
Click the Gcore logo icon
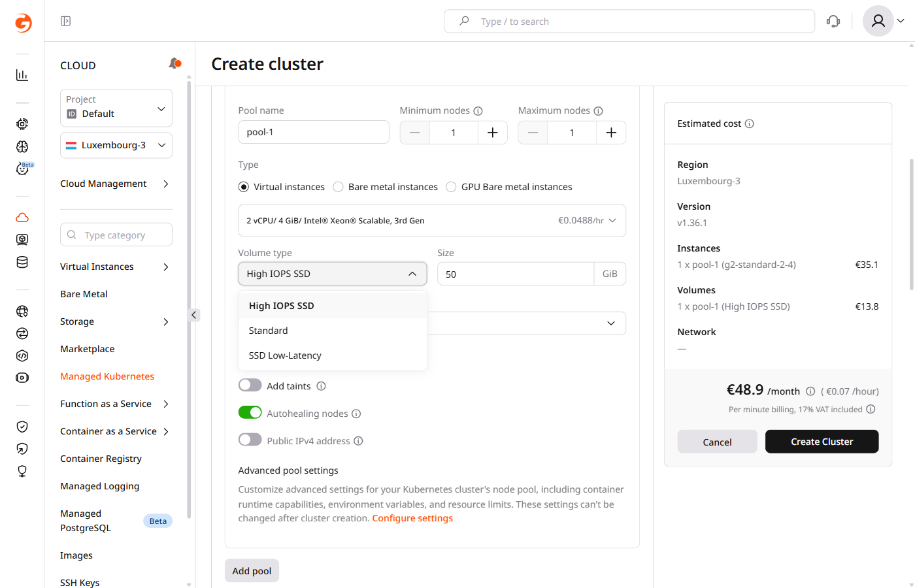[23, 23]
